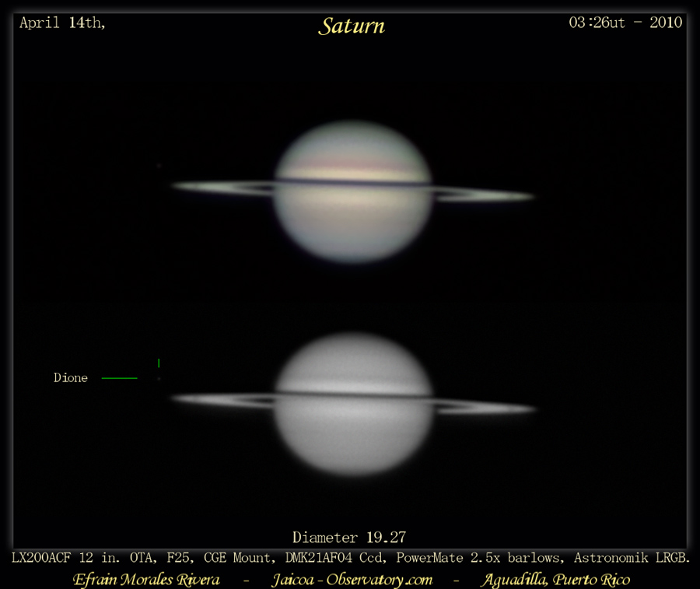Click the grayscale Saturn image
Screen dimensions: 700x589
(x=352, y=403)
